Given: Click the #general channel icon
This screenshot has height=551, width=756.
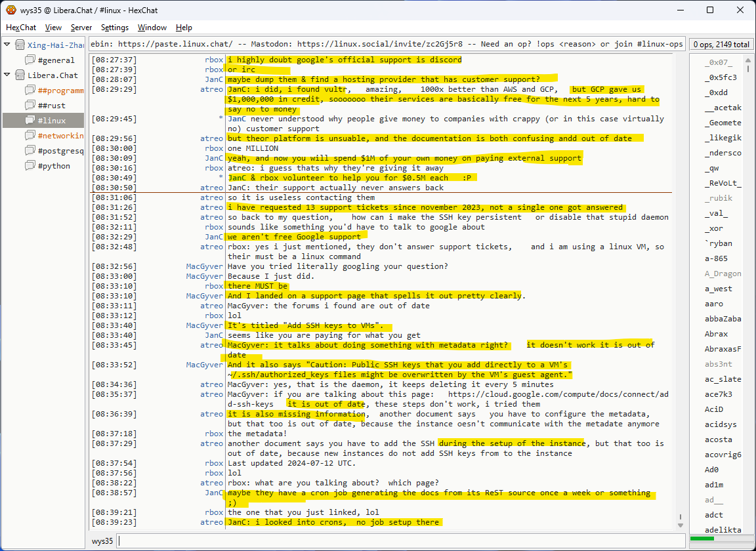Looking at the screenshot, I should 30,60.
